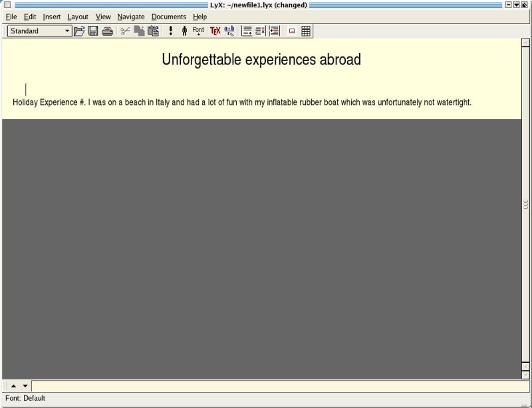Viewport: 532px width, 408px height.
Task: Click the Save document floppy icon
Action: tap(93, 31)
